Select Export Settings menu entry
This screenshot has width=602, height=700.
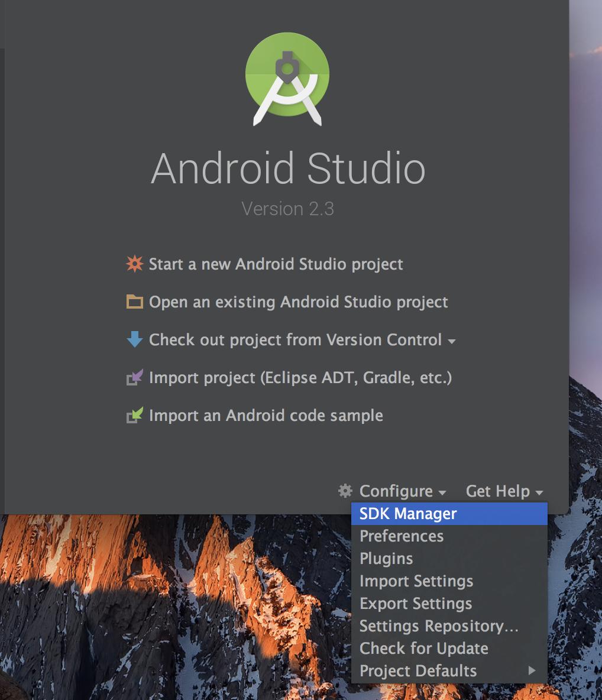click(449, 603)
